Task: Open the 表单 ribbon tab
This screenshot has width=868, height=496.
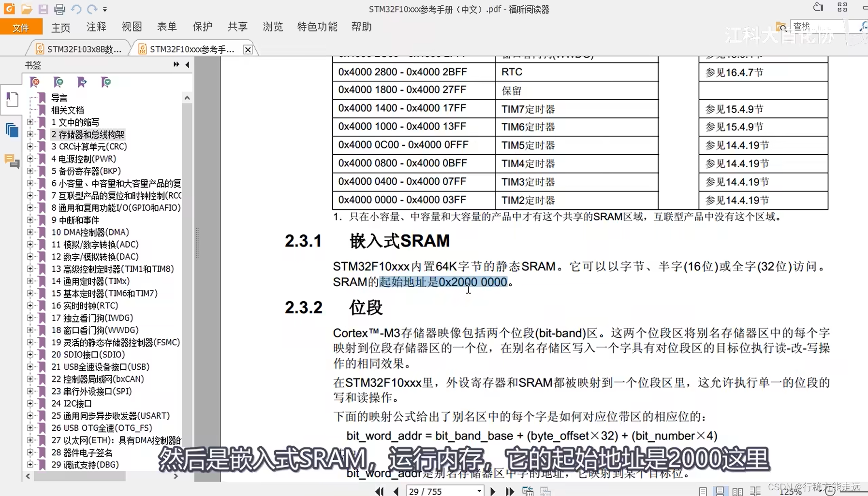Action: click(167, 27)
